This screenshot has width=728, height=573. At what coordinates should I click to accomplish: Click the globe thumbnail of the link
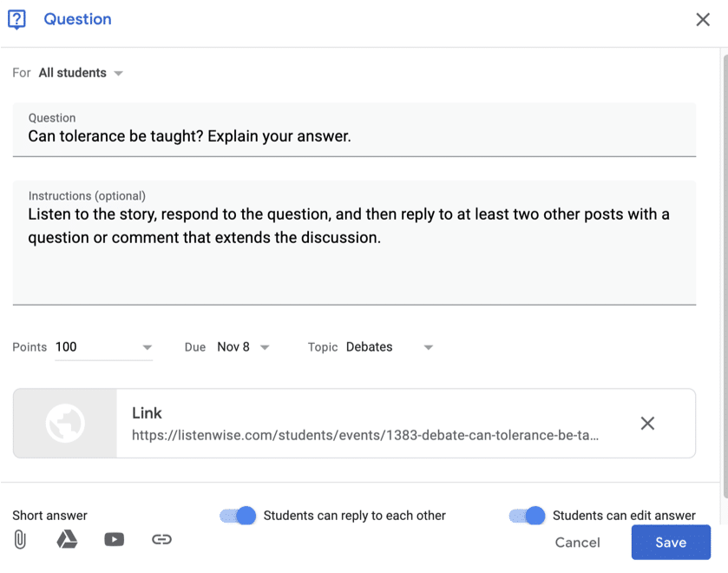click(65, 424)
